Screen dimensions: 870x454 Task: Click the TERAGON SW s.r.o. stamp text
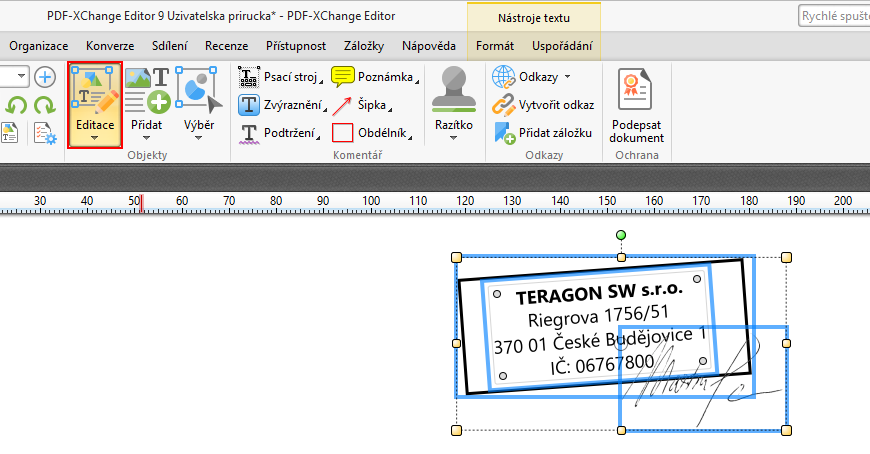599,293
